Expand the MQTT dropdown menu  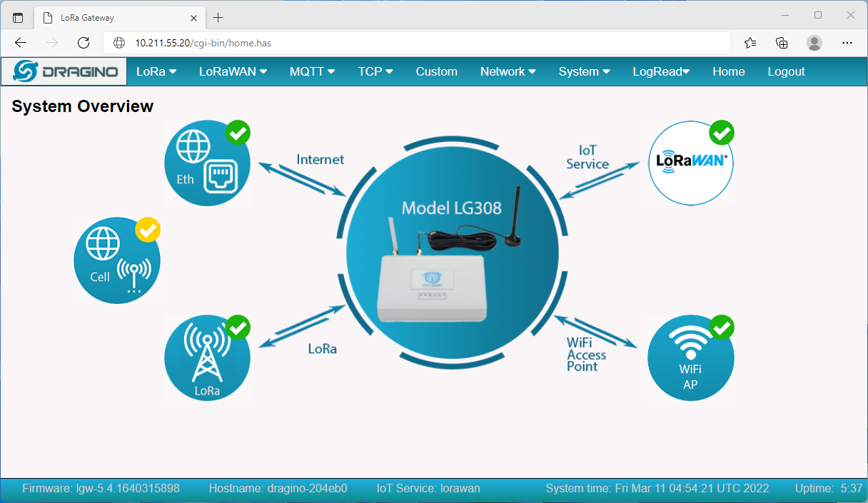point(313,71)
